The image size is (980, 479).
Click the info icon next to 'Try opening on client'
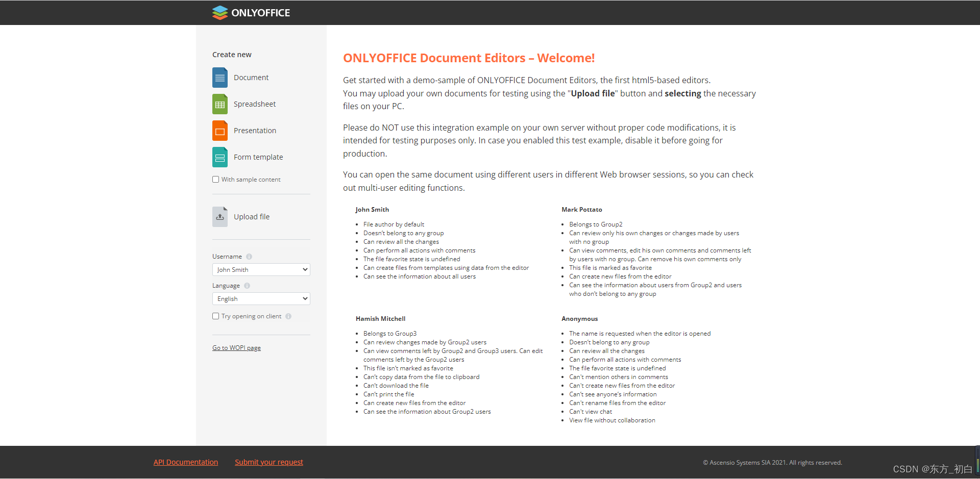click(x=288, y=316)
